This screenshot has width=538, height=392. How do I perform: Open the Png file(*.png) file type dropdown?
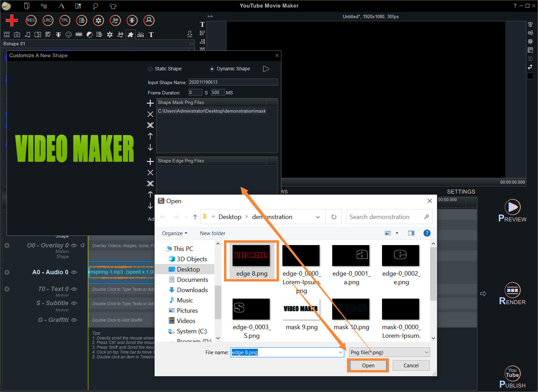[390, 352]
